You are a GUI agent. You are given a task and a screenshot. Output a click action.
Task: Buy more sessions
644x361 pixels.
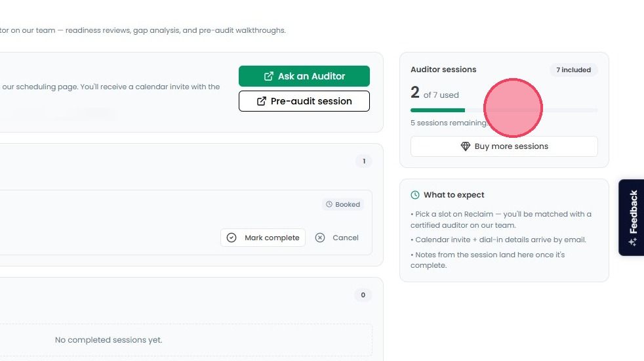[x=504, y=146]
